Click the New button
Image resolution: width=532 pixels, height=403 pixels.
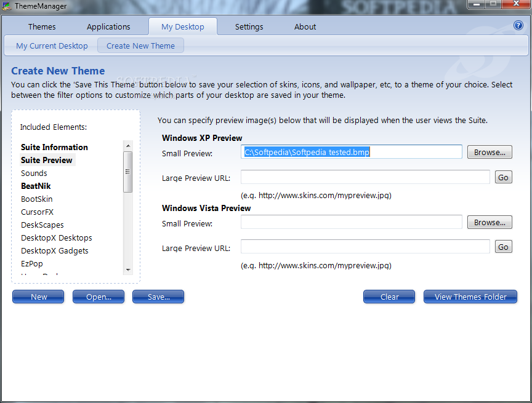coord(38,297)
